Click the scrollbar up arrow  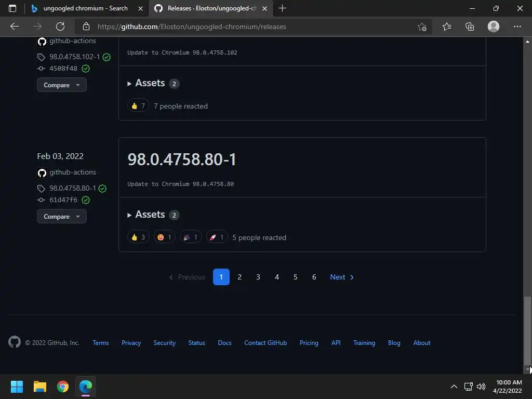point(528,42)
